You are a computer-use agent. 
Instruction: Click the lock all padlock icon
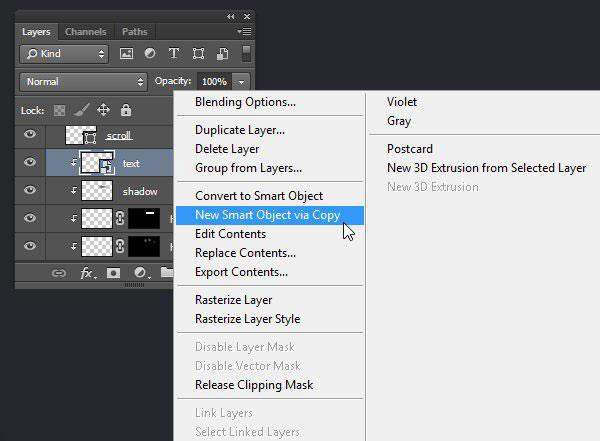click(x=125, y=110)
